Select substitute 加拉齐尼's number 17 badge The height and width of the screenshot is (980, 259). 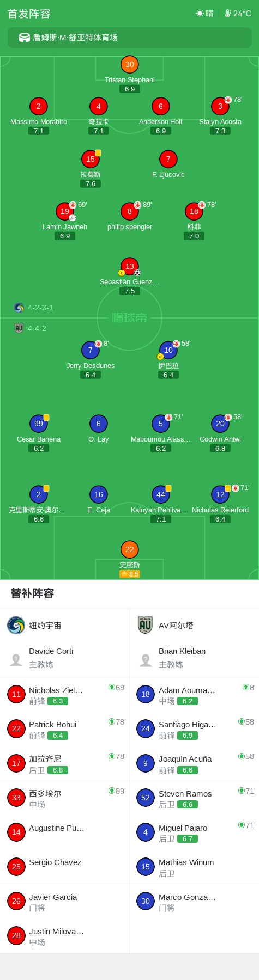(x=16, y=763)
